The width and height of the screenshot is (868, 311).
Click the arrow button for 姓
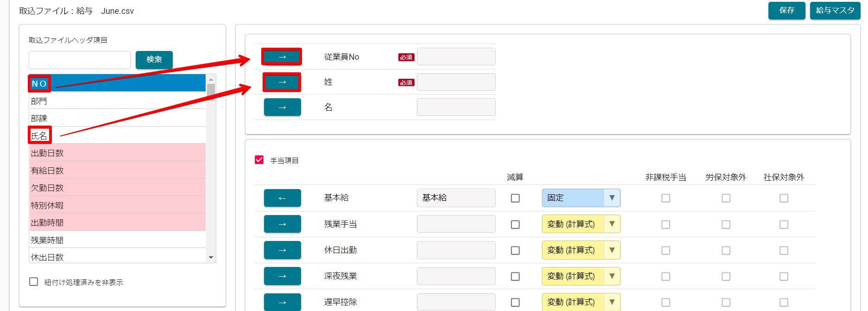point(282,82)
